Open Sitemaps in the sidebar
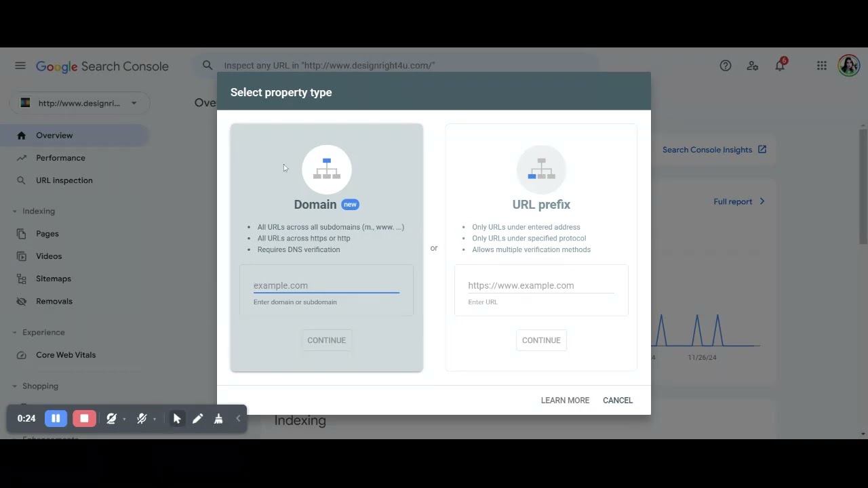The image size is (868, 488). [x=75, y=279]
